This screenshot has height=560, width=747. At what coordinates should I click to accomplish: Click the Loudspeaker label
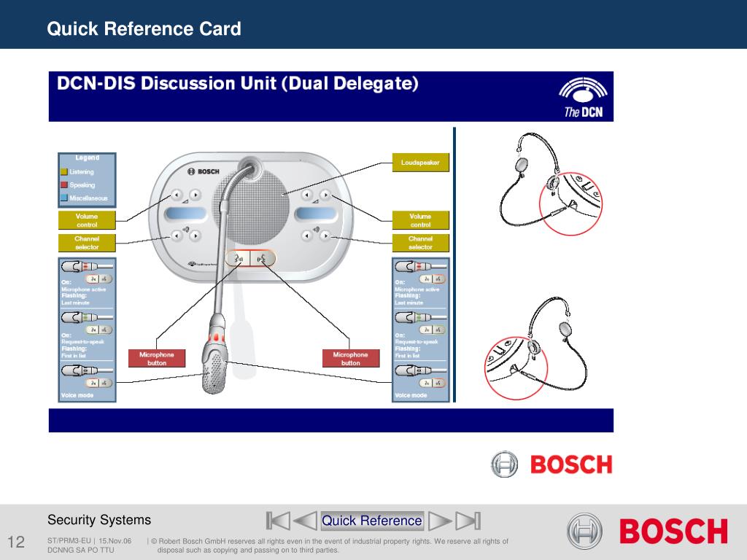(x=420, y=163)
